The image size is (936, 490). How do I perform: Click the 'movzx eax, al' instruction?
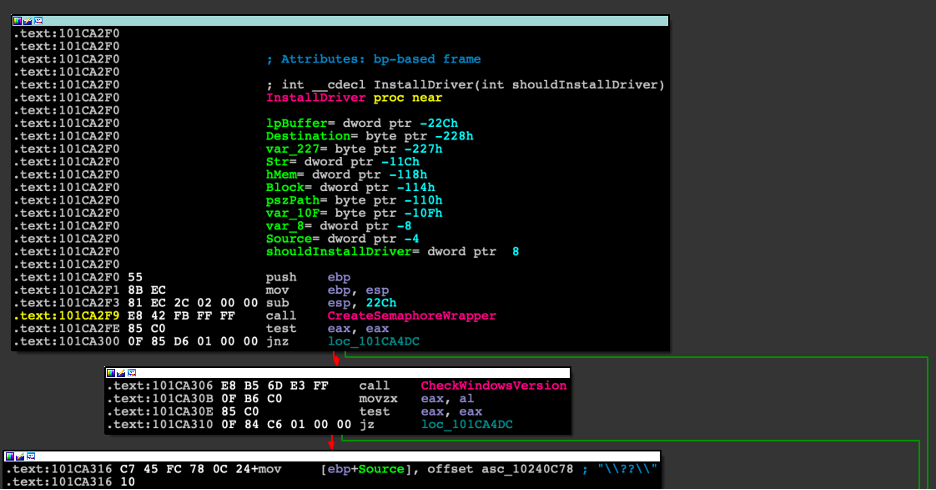pyautogui.click(x=416, y=399)
